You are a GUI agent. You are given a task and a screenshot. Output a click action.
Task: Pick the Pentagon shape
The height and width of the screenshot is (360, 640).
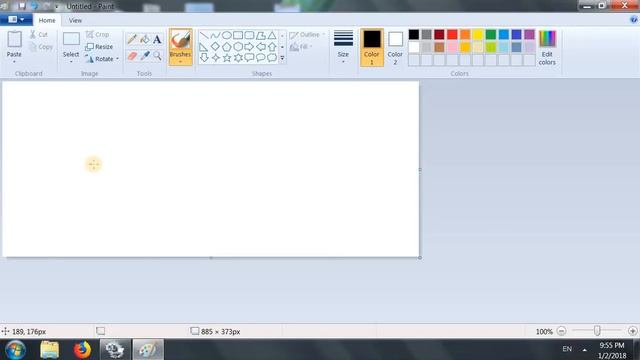coord(227,47)
